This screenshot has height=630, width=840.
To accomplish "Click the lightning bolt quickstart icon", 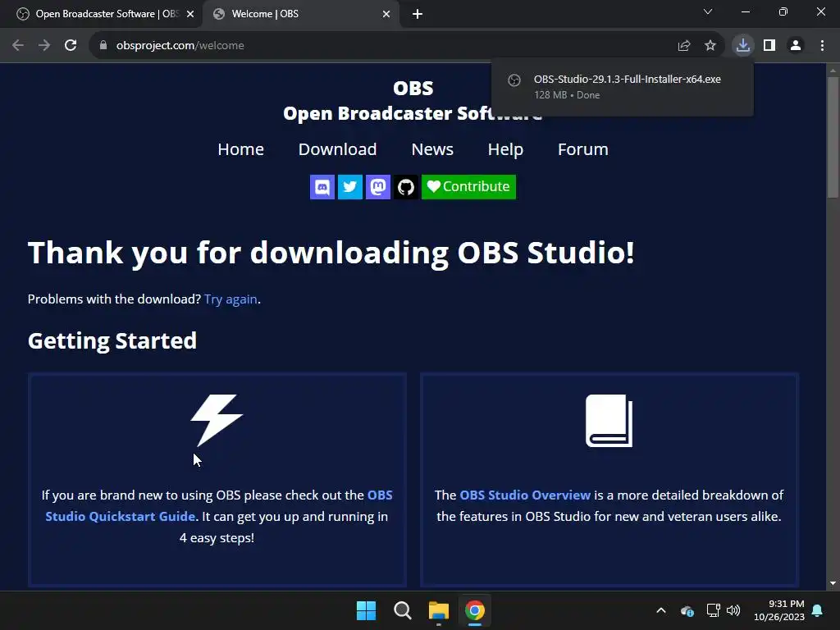I will click(x=217, y=421).
